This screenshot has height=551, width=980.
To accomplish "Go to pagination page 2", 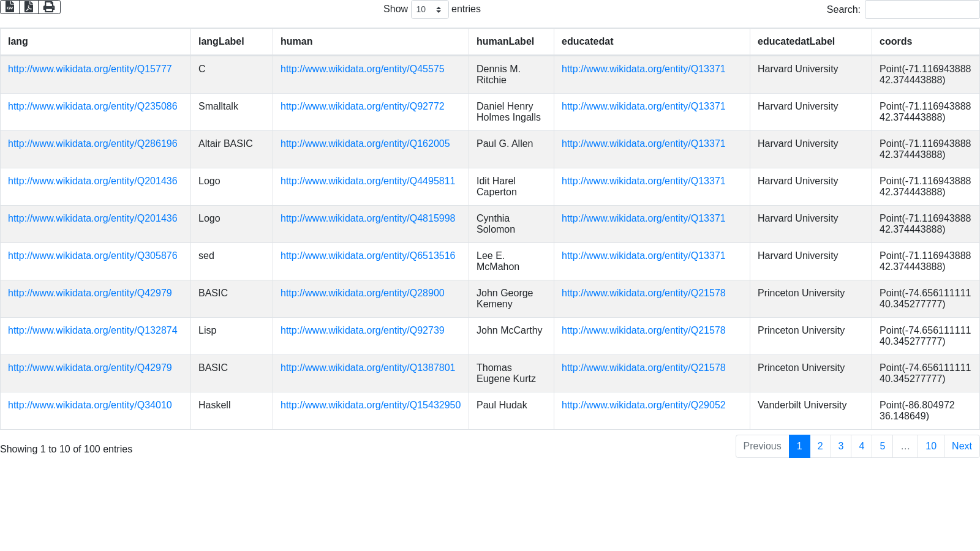I will pyautogui.click(x=820, y=446).
